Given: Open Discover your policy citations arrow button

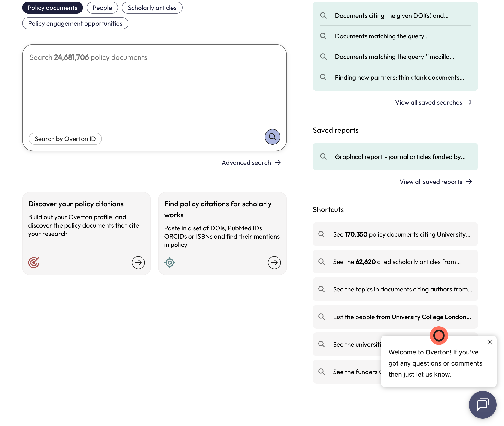Looking at the screenshot, I should coord(138,263).
